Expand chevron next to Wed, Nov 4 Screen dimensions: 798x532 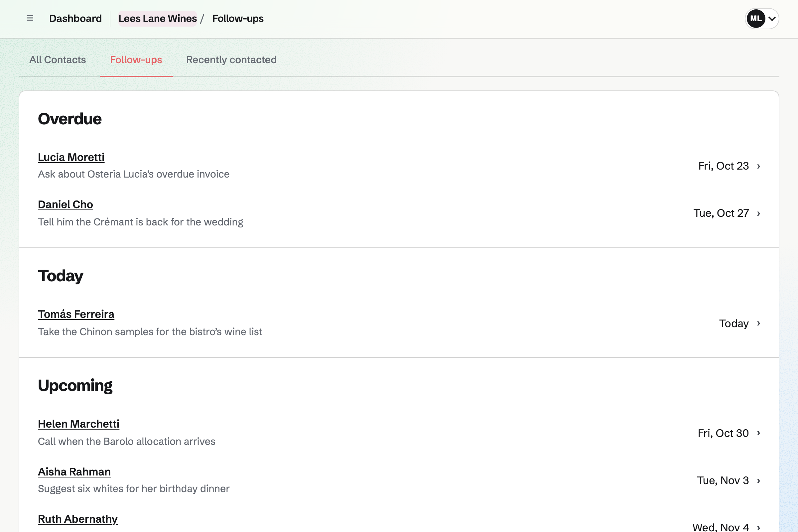[x=759, y=528]
